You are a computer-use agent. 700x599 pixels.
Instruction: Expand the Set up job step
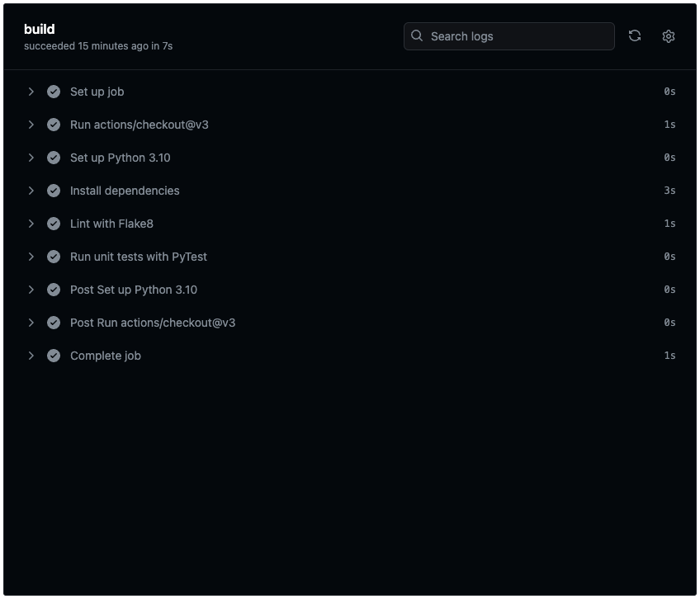coord(31,92)
